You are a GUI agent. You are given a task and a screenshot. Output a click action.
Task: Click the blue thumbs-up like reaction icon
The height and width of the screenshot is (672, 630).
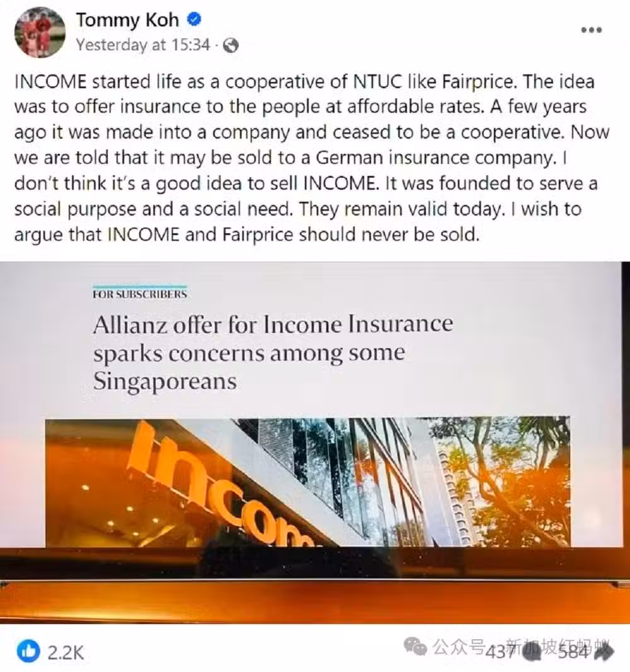click(x=28, y=651)
